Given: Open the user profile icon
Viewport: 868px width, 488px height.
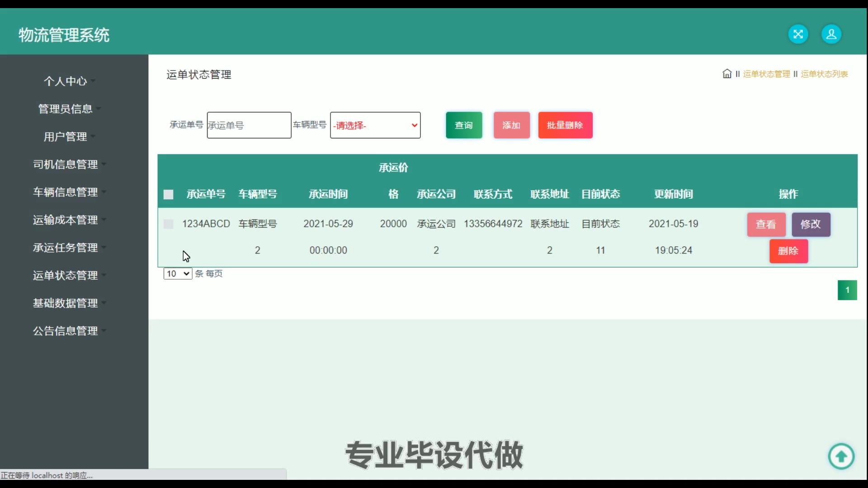Looking at the screenshot, I should (831, 34).
